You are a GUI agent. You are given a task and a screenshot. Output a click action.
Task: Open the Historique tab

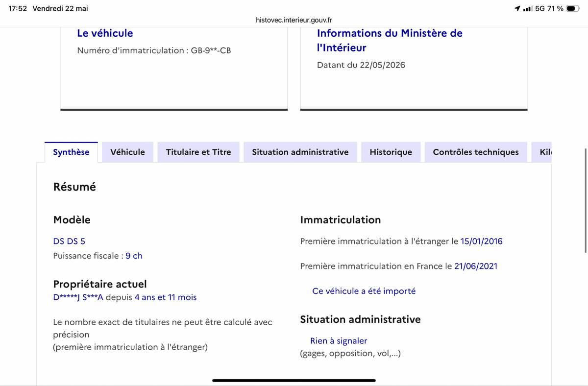pos(391,152)
